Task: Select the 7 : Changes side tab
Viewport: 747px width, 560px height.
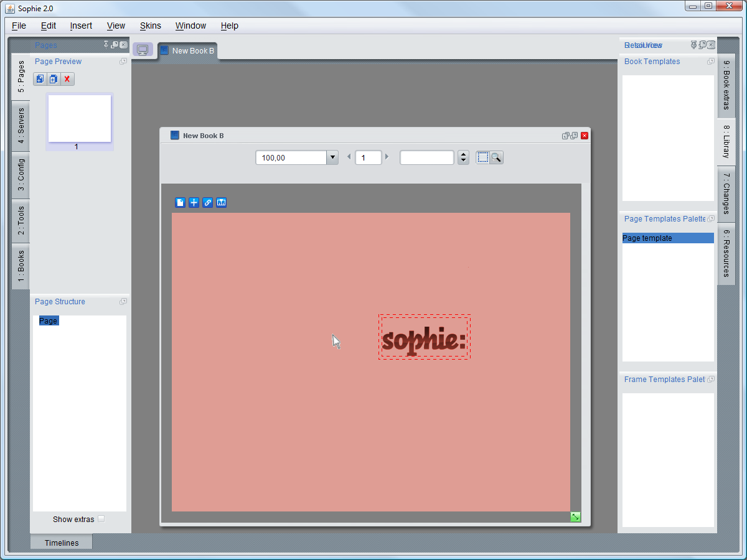Action: (x=726, y=194)
